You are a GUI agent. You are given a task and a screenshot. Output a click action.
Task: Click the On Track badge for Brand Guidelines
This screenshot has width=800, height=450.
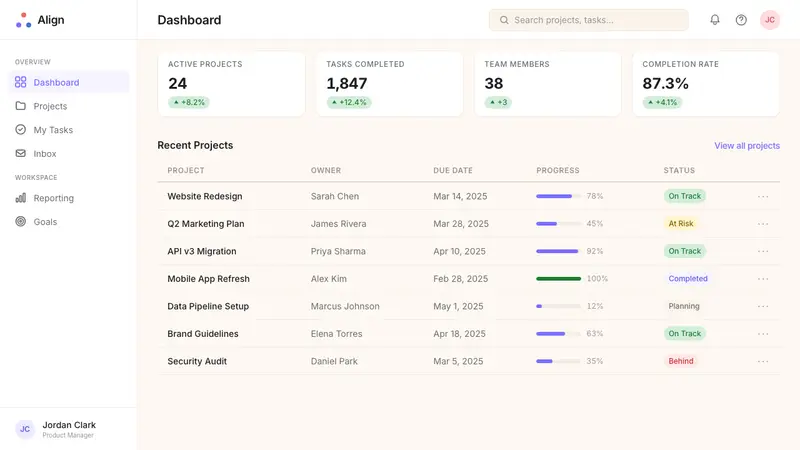(684, 334)
